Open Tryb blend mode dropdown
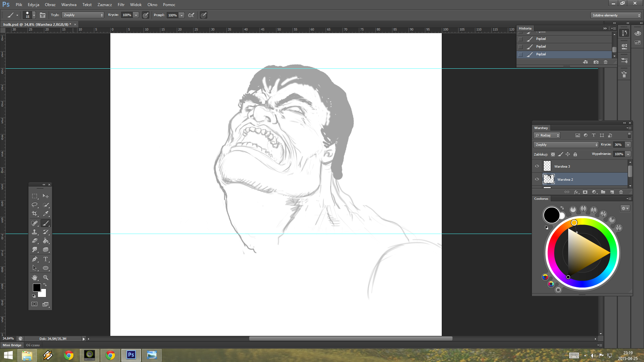Image resolution: width=644 pixels, height=362 pixels. 83,15
